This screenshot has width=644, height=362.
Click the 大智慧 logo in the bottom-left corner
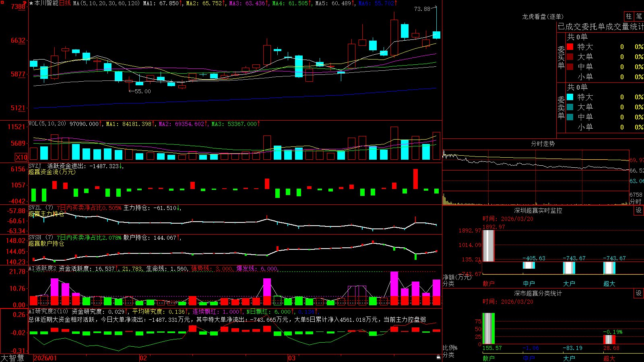click(12, 358)
